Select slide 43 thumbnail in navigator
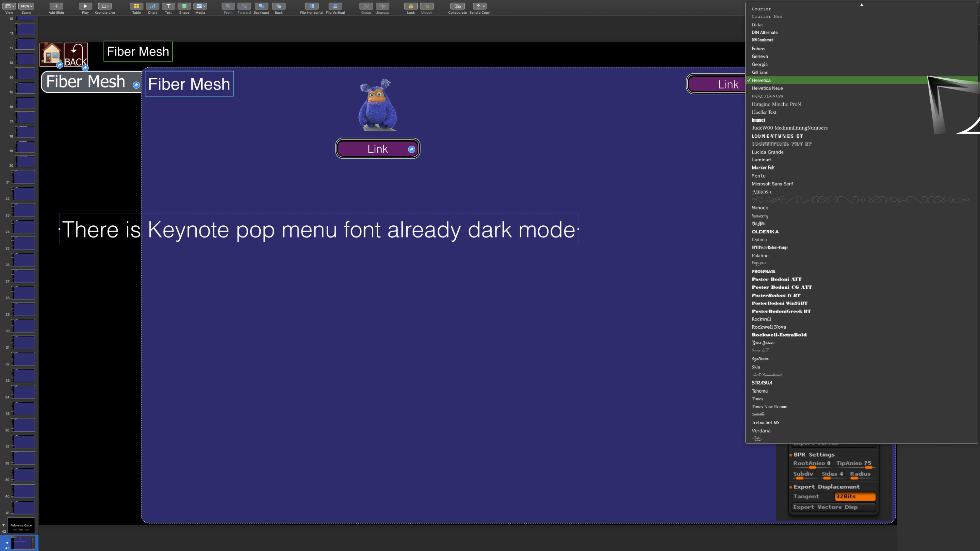The height and width of the screenshot is (551, 980). [x=23, y=543]
